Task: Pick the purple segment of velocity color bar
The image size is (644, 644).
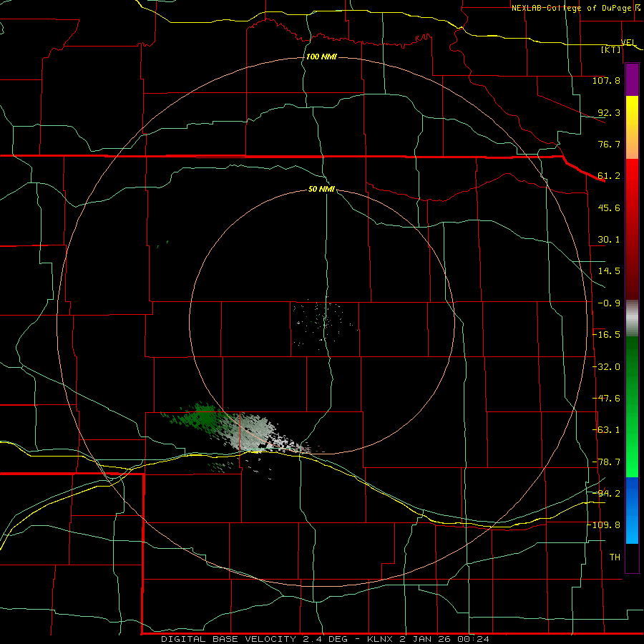Action: point(632,79)
